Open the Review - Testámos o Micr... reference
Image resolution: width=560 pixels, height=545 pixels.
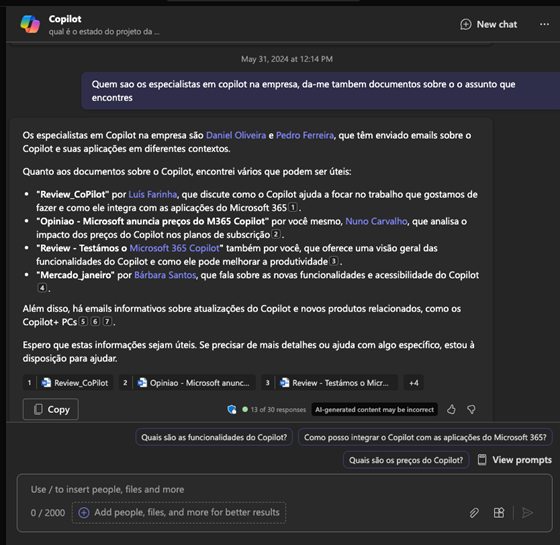pos(329,383)
